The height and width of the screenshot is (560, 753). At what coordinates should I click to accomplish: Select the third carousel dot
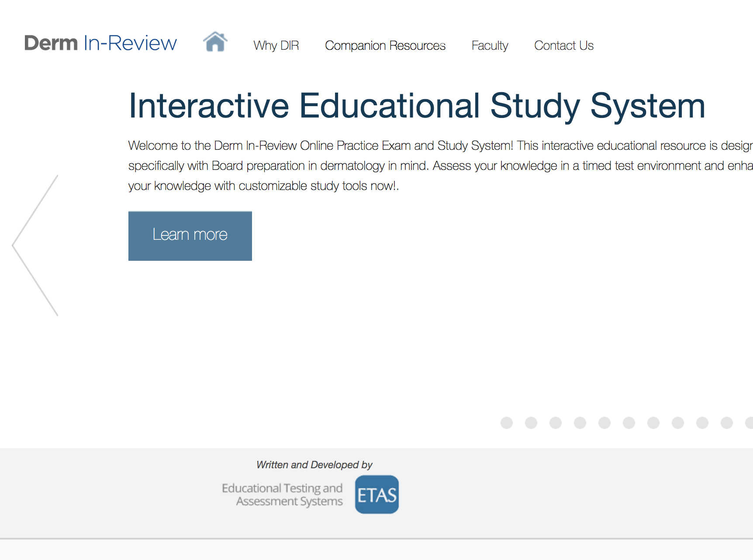click(x=556, y=423)
